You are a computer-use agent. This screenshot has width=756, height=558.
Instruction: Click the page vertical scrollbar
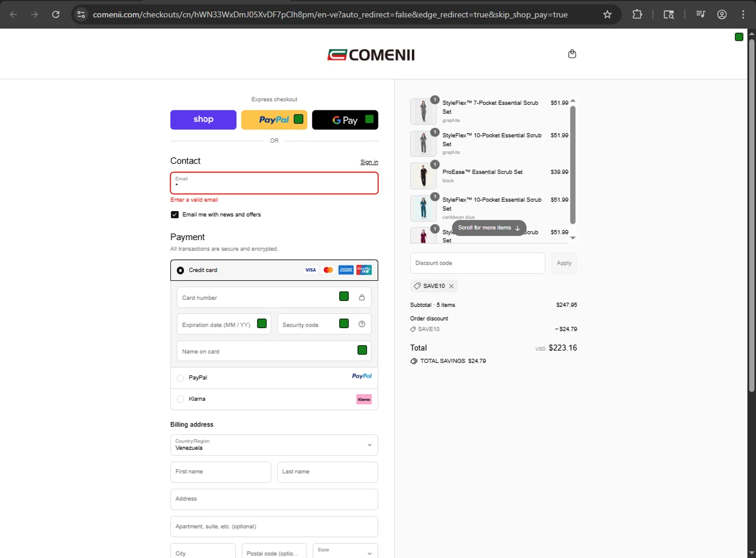point(751,216)
